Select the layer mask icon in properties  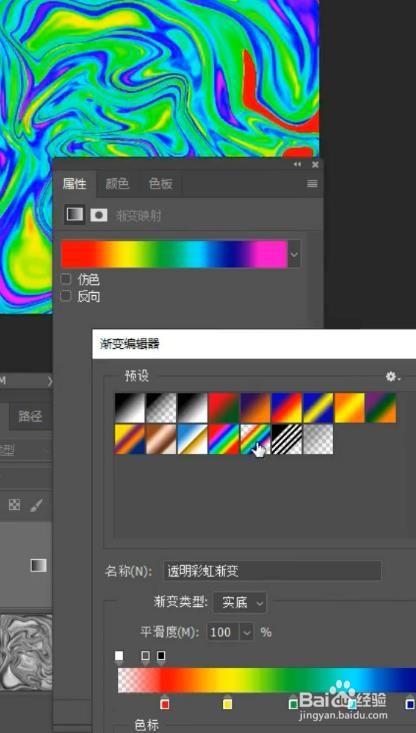click(x=99, y=215)
